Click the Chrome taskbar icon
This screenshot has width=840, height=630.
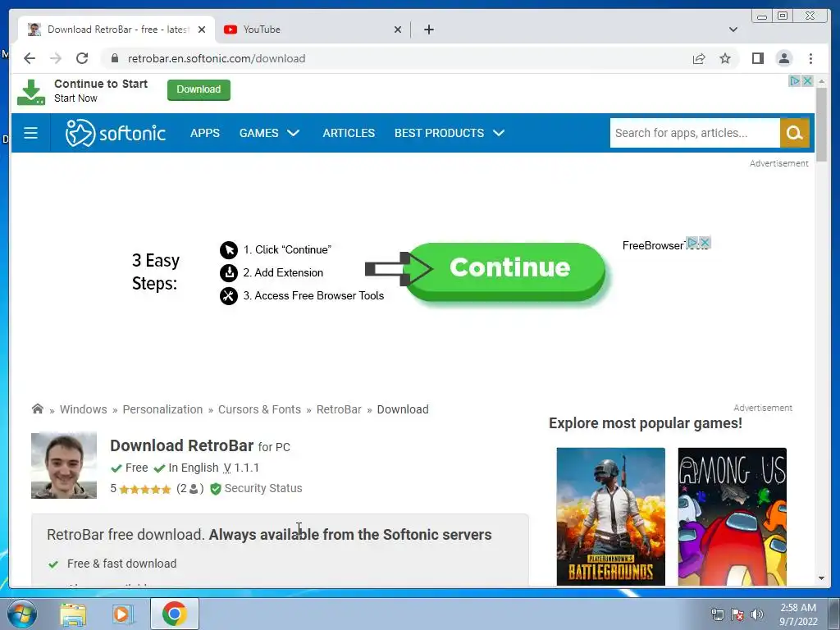(x=174, y=614)
